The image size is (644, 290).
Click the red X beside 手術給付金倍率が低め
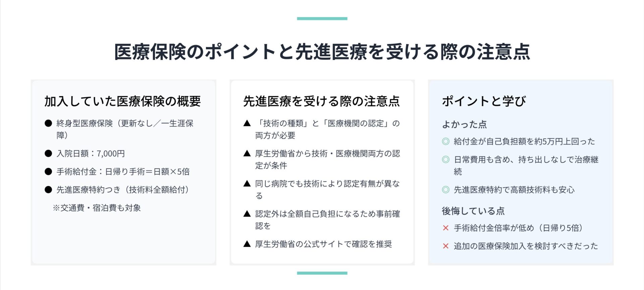pos(446,228)
